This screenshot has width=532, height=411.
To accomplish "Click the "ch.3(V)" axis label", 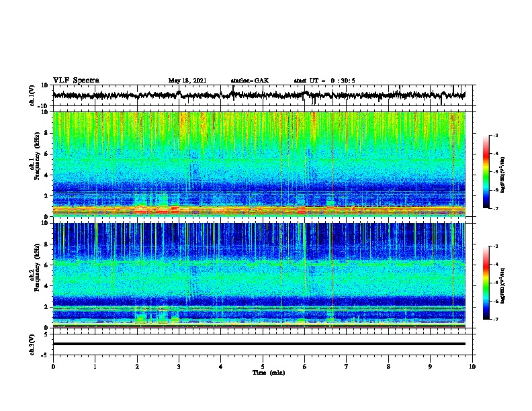I will click(x=32, y=345).
